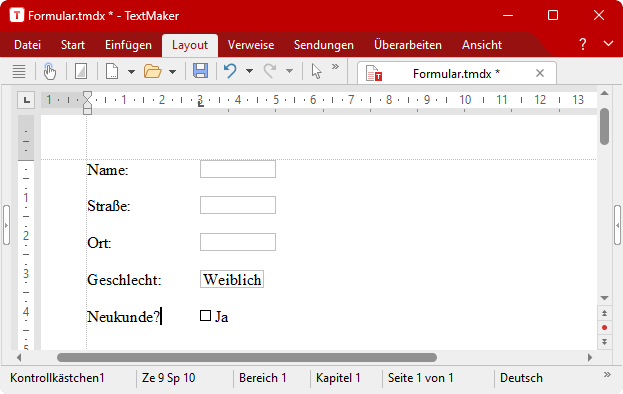The height and width of the screenshot is (394, 623).
Task: Click the tab stop marker at 3 on ruler
Action: (201, 104)
